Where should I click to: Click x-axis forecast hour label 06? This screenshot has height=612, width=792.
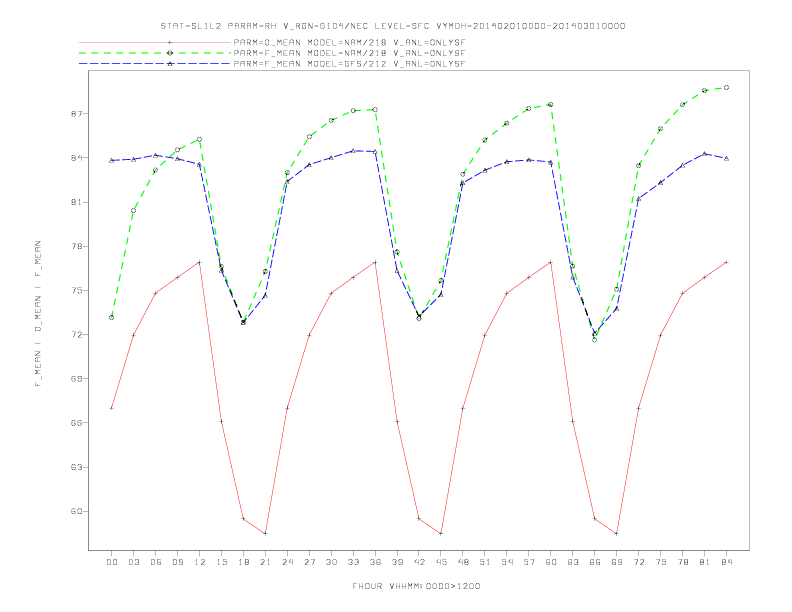[156, 562]
